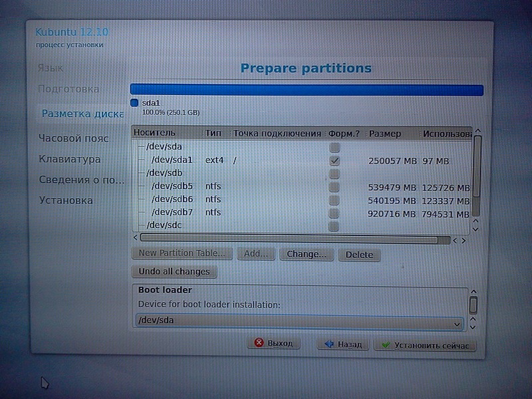Click the Delete partition button

(359, 255)
